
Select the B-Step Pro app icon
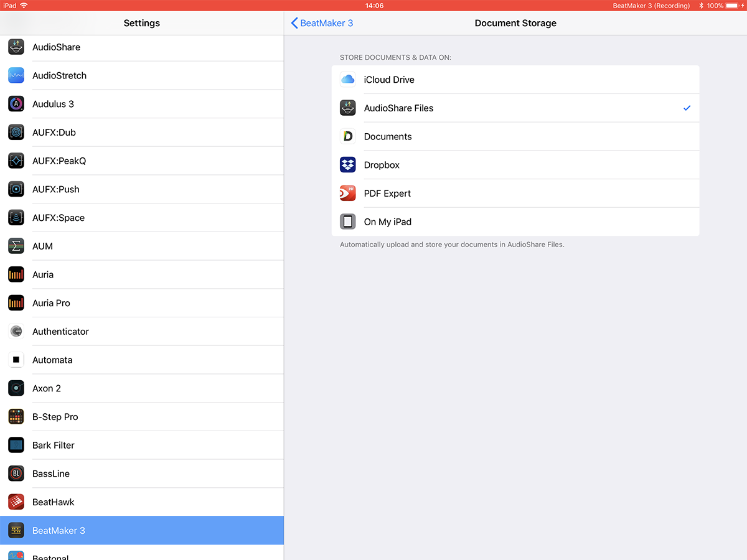click(16, 417)
